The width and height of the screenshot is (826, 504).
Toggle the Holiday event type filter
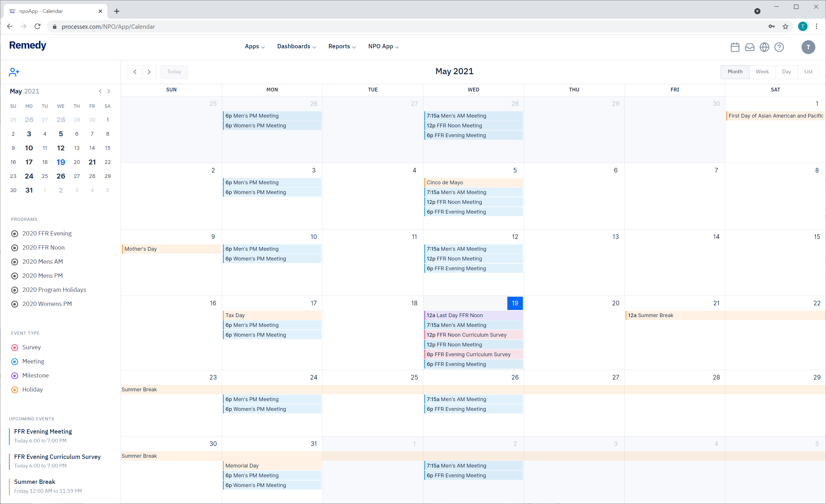pyautogui.click(x=15, y=390)
